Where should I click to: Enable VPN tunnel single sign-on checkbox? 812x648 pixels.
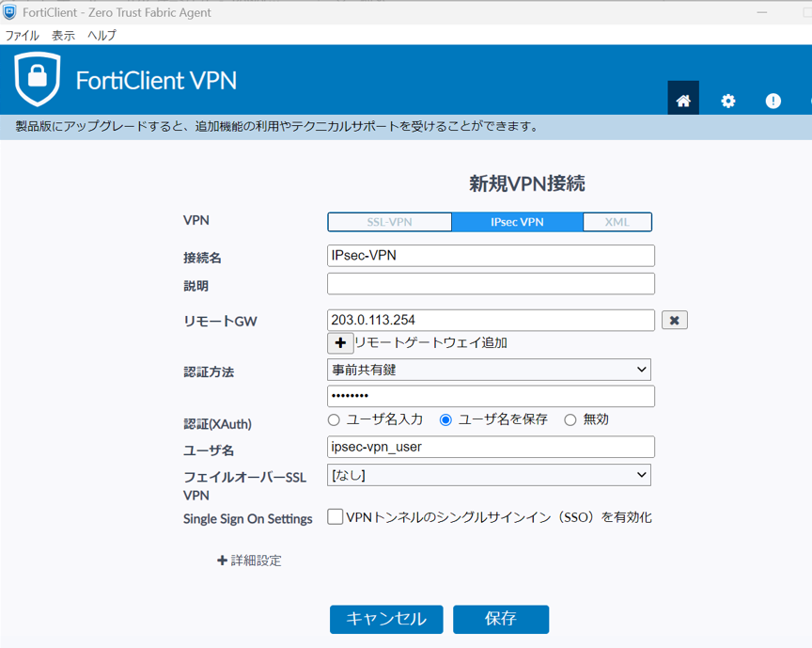point(336,517)
